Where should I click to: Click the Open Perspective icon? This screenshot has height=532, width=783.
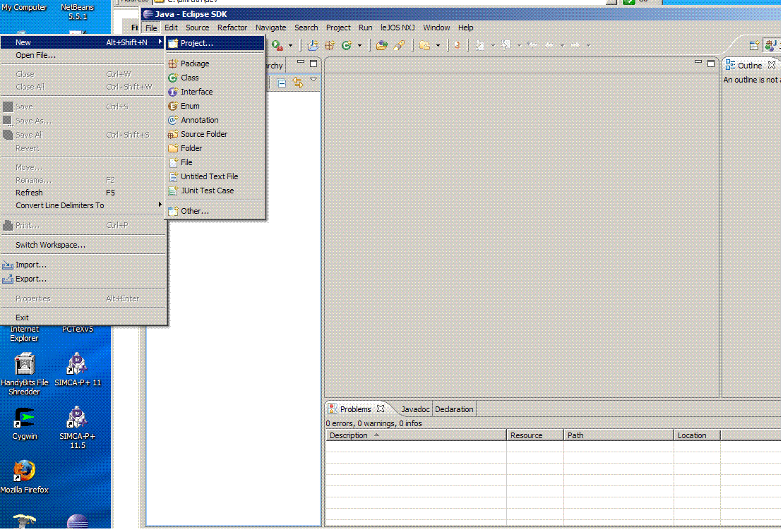click(754, 45)
